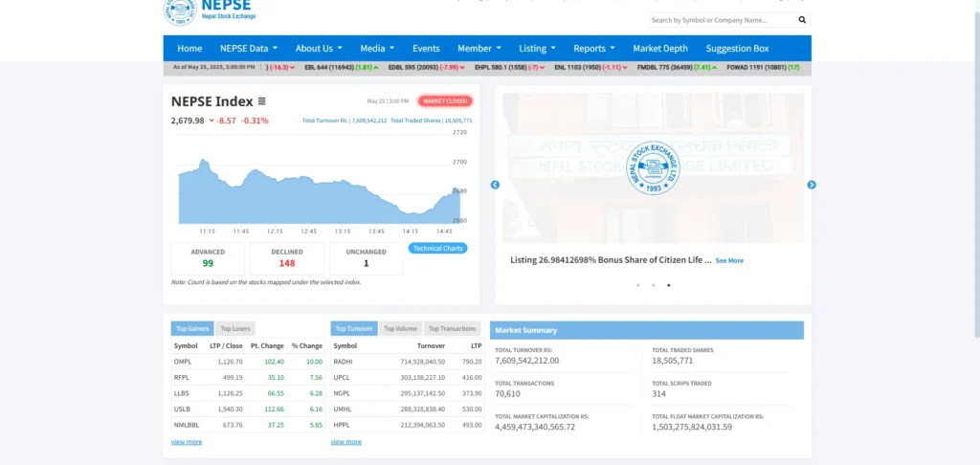The image size is (980, 465).
Task: Click the Market Summary header
Action: [647, 330]
